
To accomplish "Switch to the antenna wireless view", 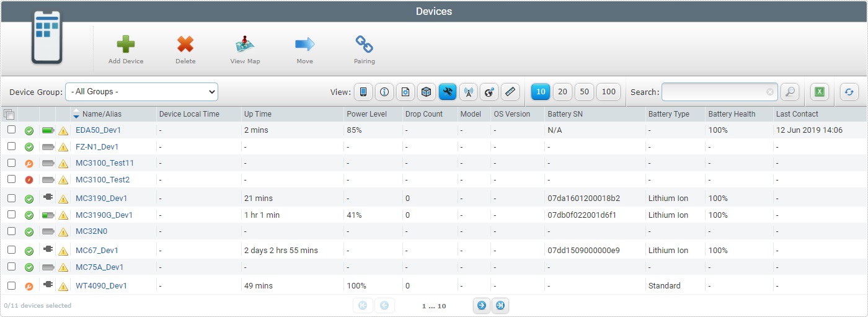I will [468, 92].
